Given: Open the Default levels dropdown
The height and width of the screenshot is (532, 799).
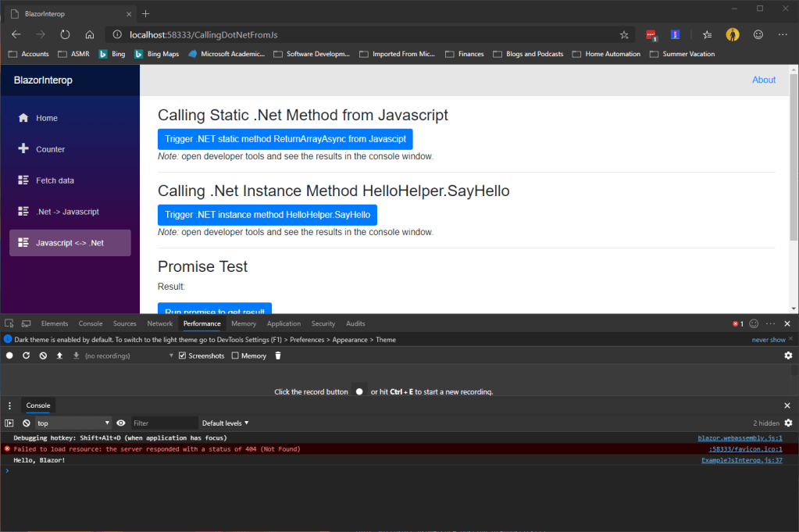Looking at the screenshot, I should coord(225,423).
